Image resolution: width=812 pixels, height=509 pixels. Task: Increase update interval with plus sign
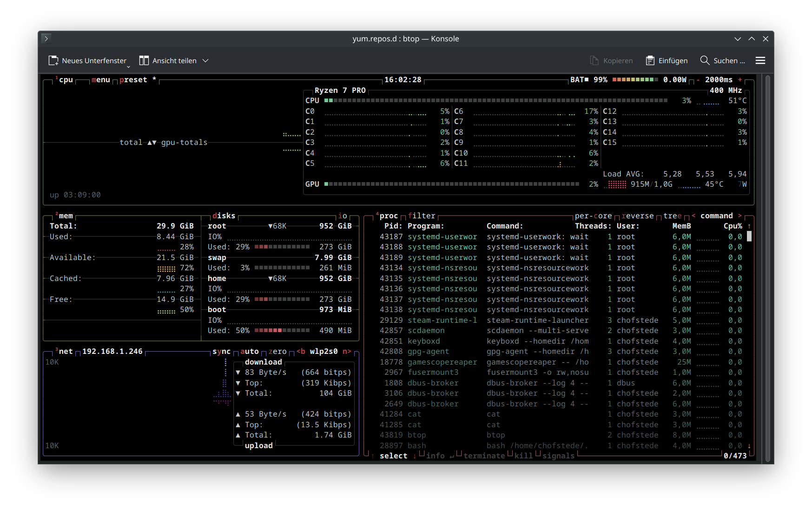coord(740,80)
